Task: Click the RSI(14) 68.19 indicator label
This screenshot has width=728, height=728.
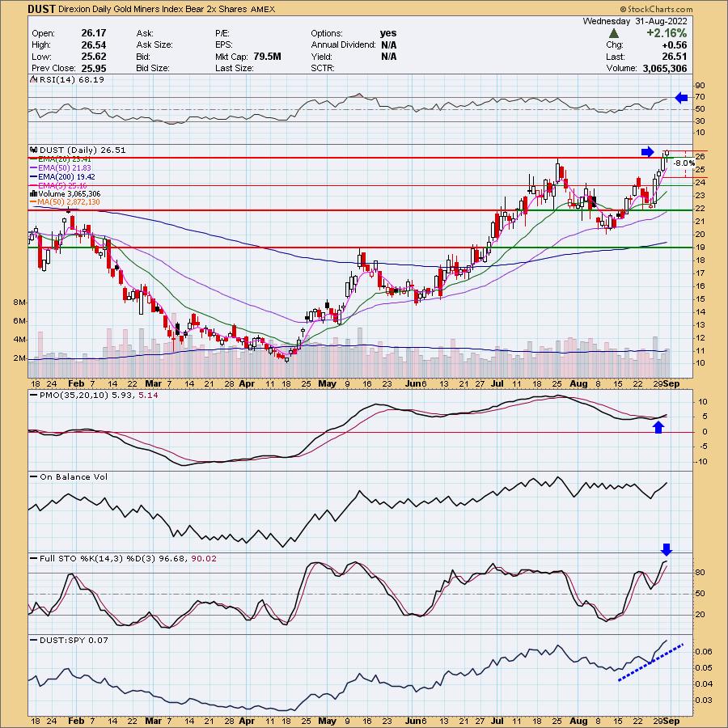Action: (71, 79)
